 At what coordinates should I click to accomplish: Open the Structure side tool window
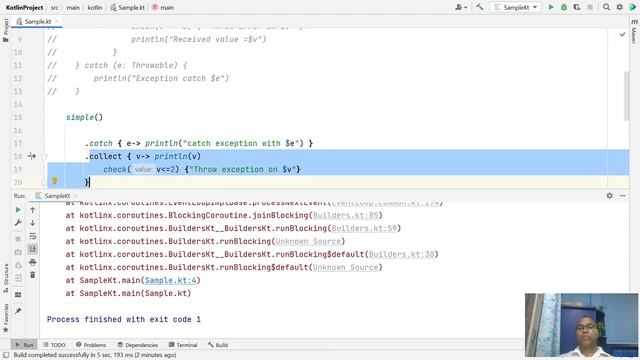tap(6, 278)
